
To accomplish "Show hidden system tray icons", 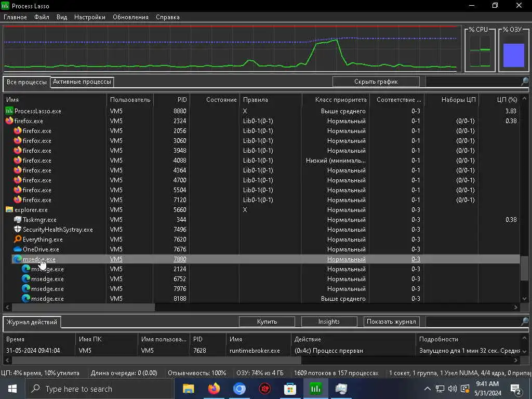I will 428,389.
